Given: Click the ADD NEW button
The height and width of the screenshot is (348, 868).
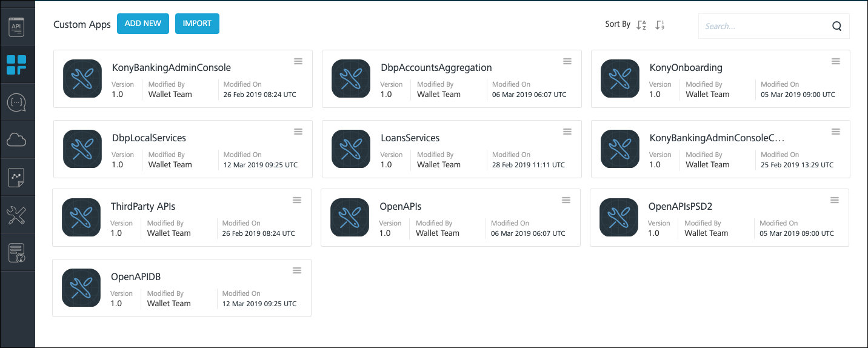Looking at the screenshot, I should click(x=143, y=24).
